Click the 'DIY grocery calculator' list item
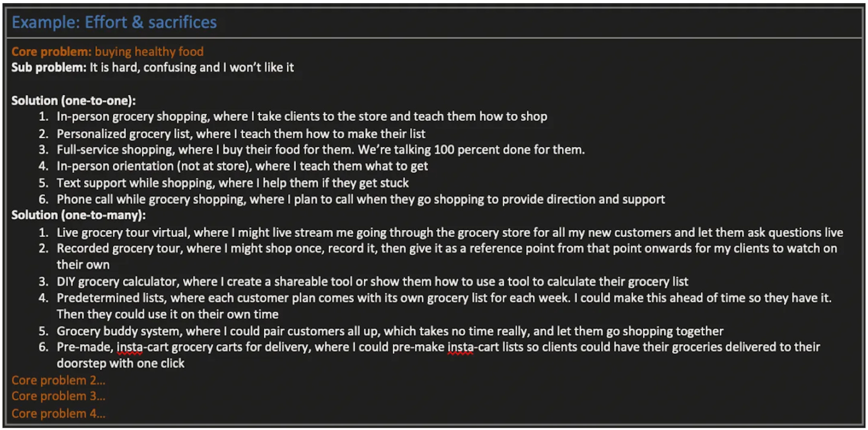The height and width of the screenshot is (430, 868). pos(372,281)
